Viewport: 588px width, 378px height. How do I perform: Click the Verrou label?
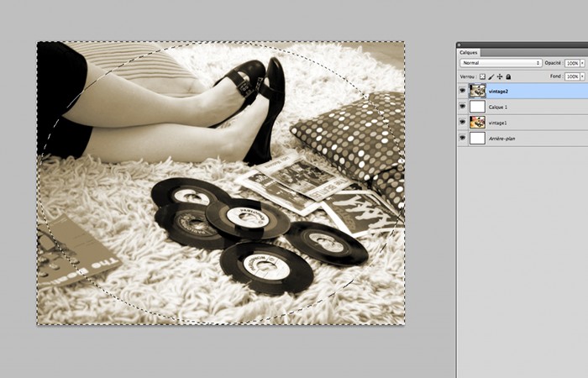click(467, 76)
